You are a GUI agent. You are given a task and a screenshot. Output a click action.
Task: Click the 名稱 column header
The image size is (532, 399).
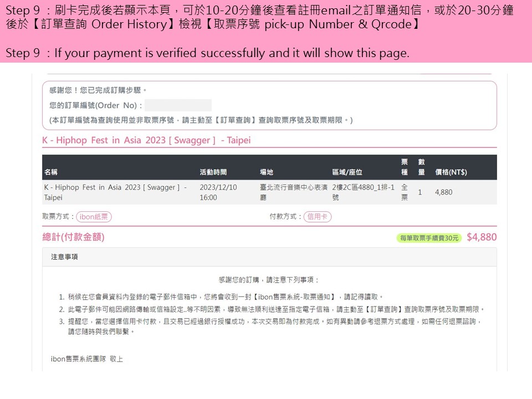(x=51, y=172)
